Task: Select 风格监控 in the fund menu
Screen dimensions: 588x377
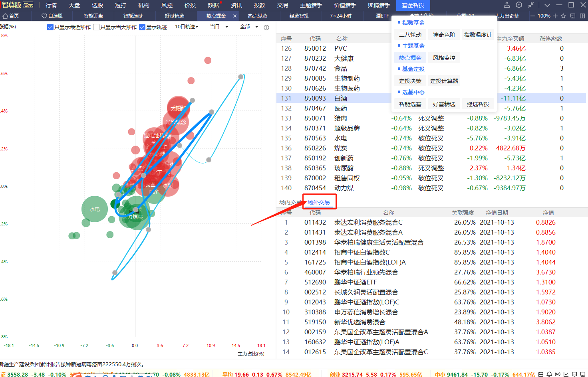Action: click(x=444, y=58)
